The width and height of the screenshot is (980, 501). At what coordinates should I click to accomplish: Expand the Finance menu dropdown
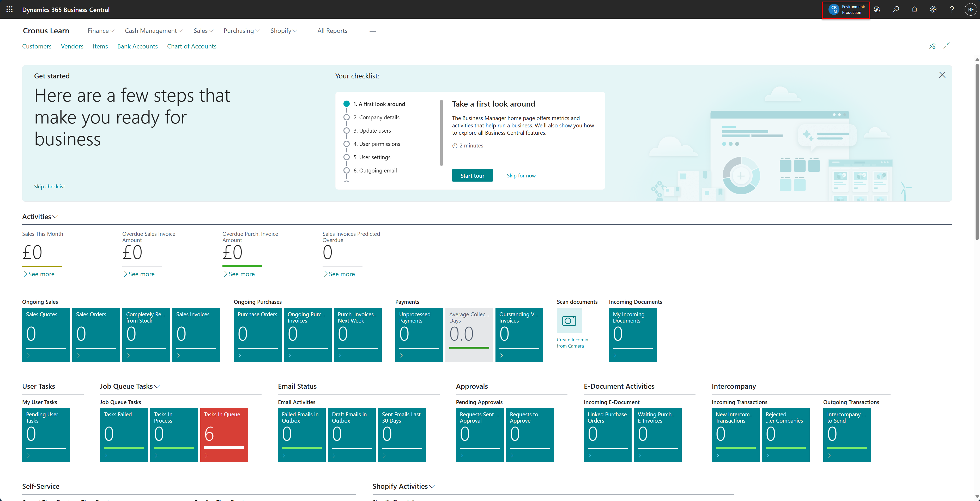click(x=101, y=31)
